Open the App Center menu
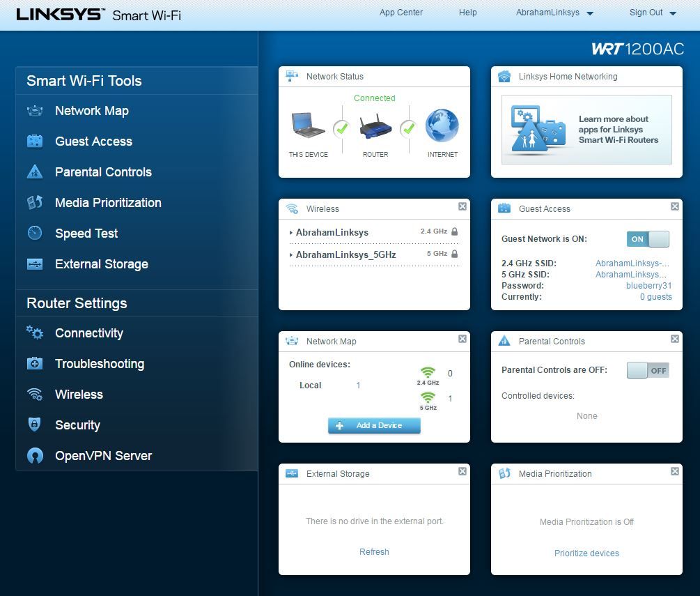 tap(400, 13)
